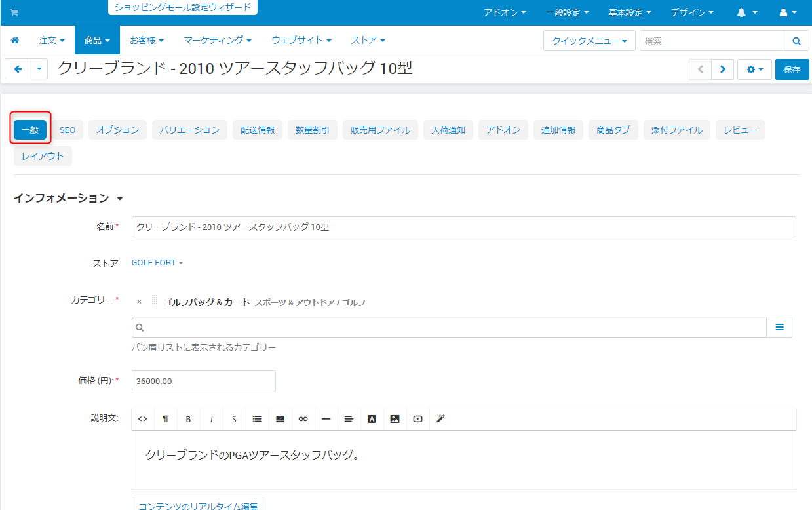812x510 pixels.
Task: Click the 保存 save button
Action: tap(792, 69)
